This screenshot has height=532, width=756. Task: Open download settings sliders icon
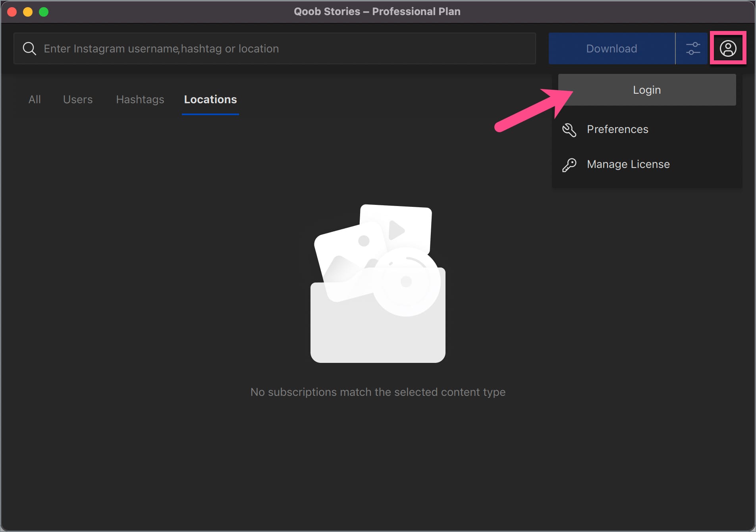693,48
